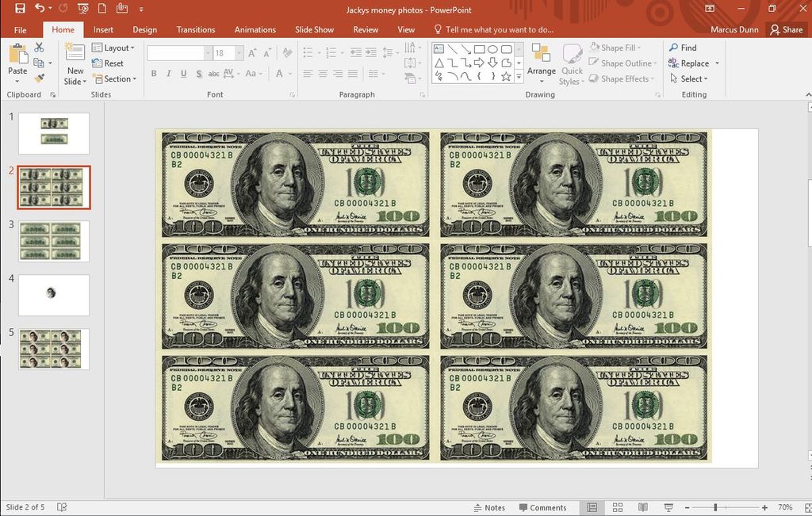
Task: Click the Share button
Action: coord(786,29)
